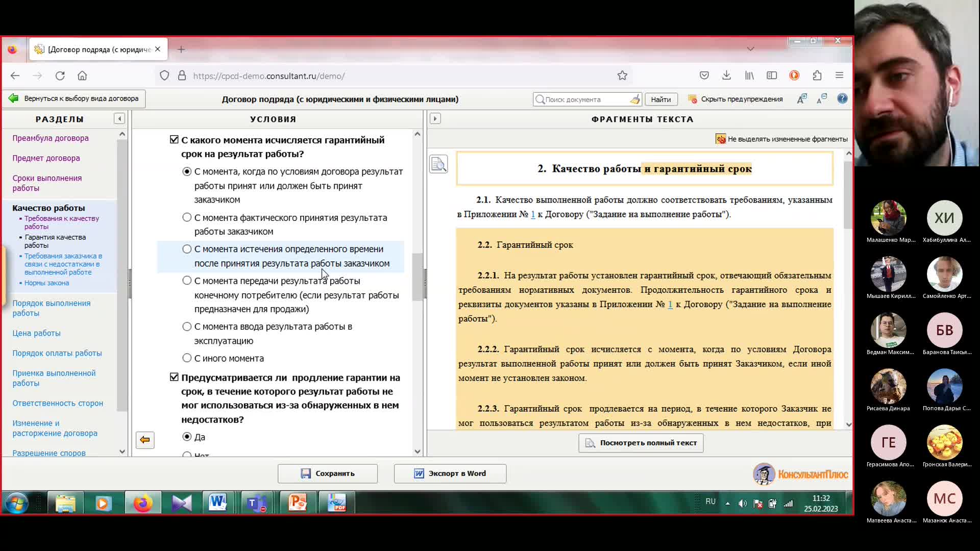Open Windows Start menu

tap(17, 503)
